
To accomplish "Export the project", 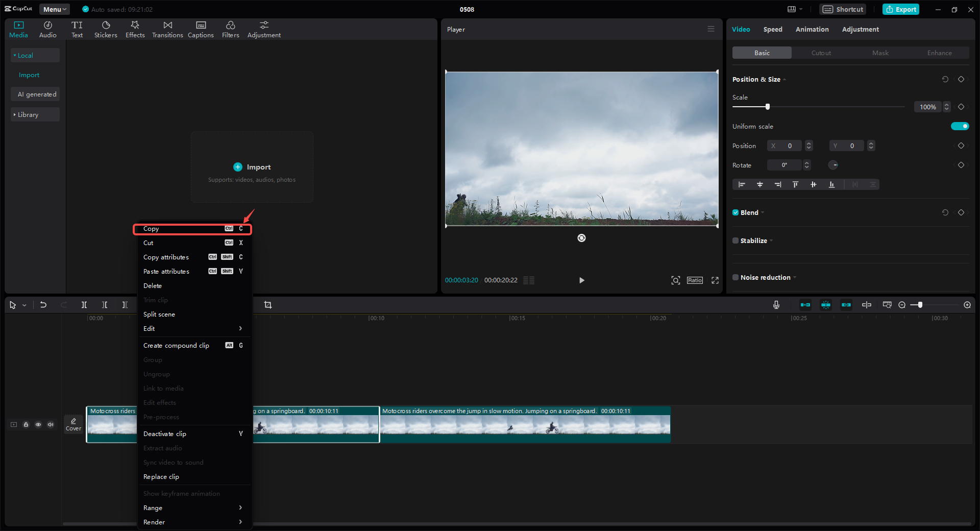I will click(900, 9).
